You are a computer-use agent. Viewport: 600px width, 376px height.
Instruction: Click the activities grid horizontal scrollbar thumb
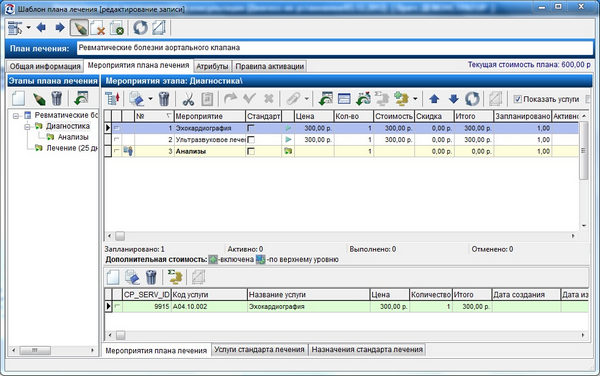pos(120,236)
